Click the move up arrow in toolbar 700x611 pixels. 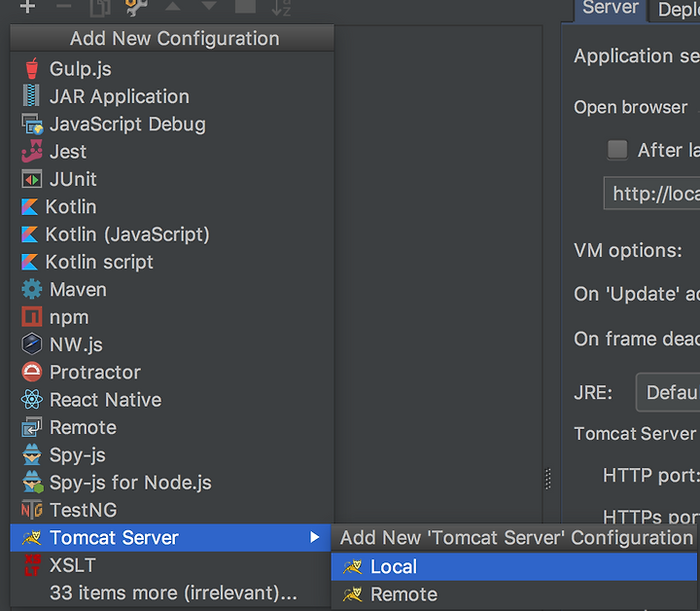pyautogui.click(x=173, y=6)
